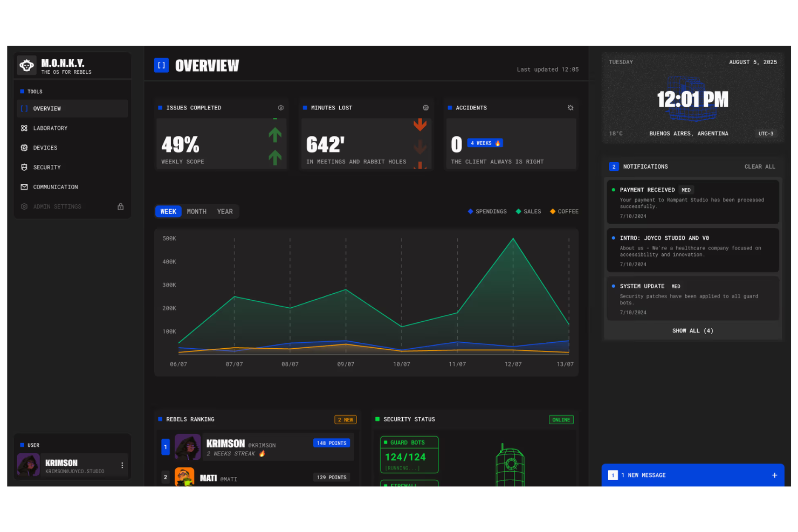
Task: Select the Guard Bots 124/124 card
Action: (409, 455)
